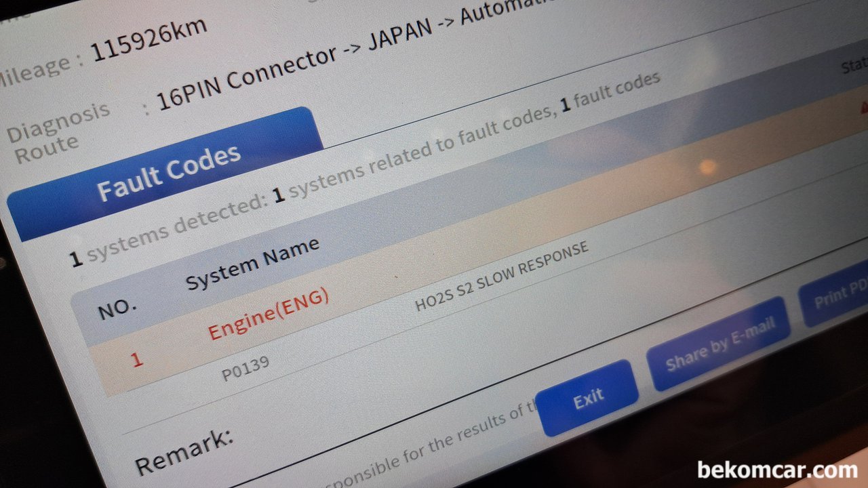Tap the Remark label
The height and width of the screenshot is (488, 868).
[184, 453]
